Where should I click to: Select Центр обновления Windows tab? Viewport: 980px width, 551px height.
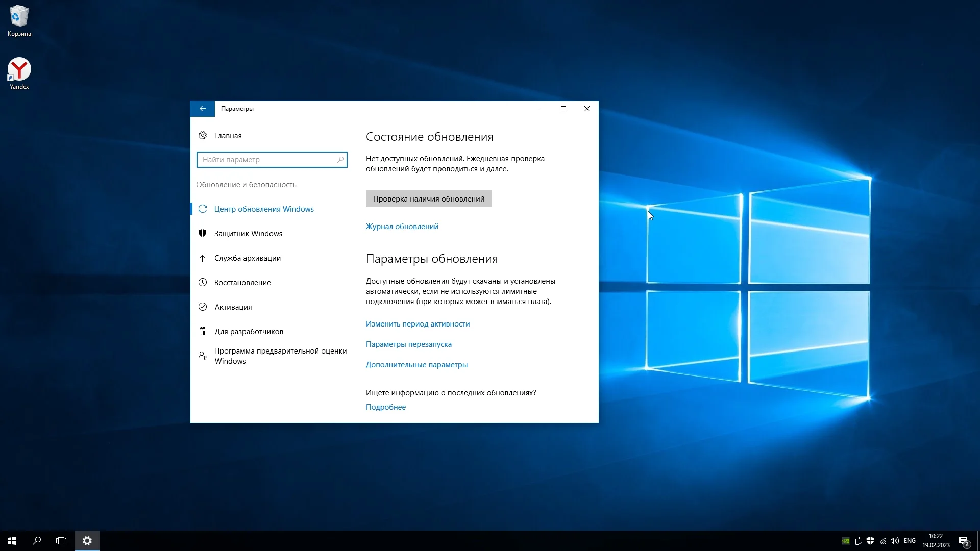point(263,209)
